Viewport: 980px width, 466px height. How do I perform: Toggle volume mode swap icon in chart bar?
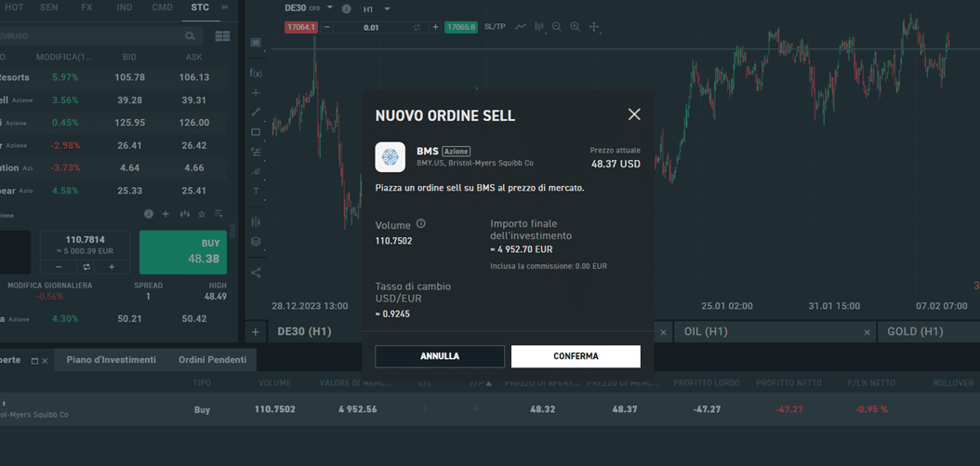[417, 28]
